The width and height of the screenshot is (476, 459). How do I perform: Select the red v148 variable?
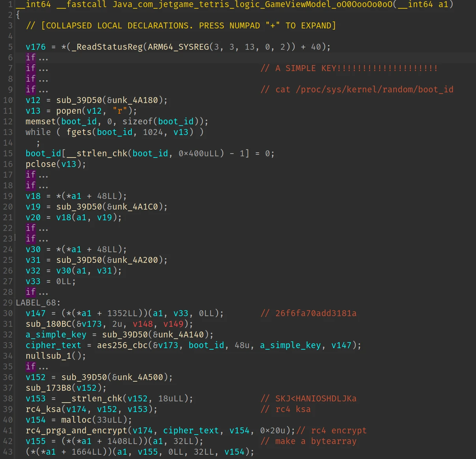(143, 324)
